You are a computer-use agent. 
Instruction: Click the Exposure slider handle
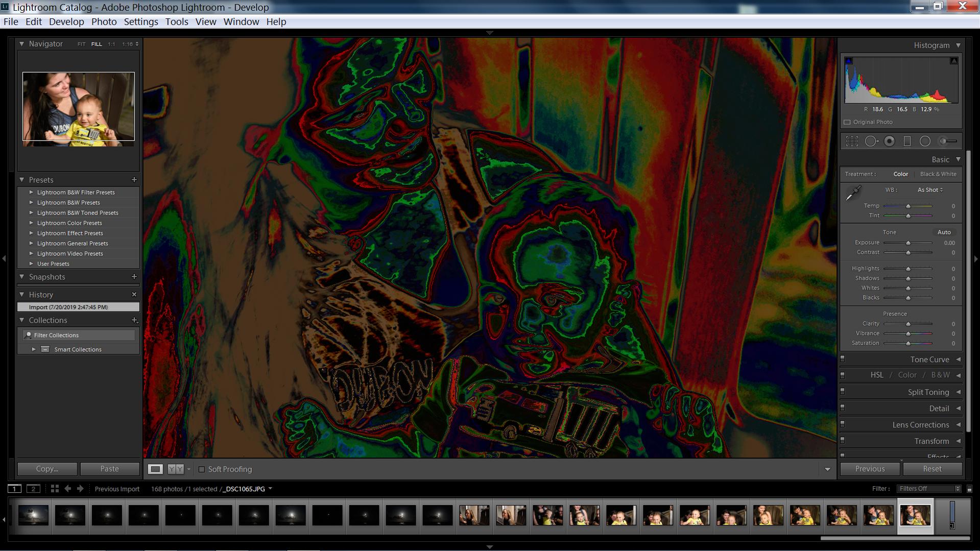(x=908, y=243)
